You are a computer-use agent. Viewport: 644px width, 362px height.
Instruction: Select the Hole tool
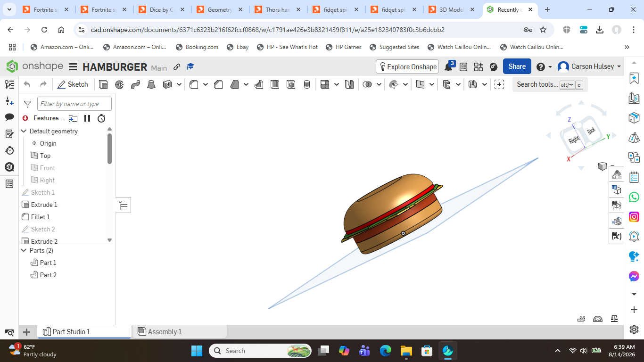pos(291,84)
